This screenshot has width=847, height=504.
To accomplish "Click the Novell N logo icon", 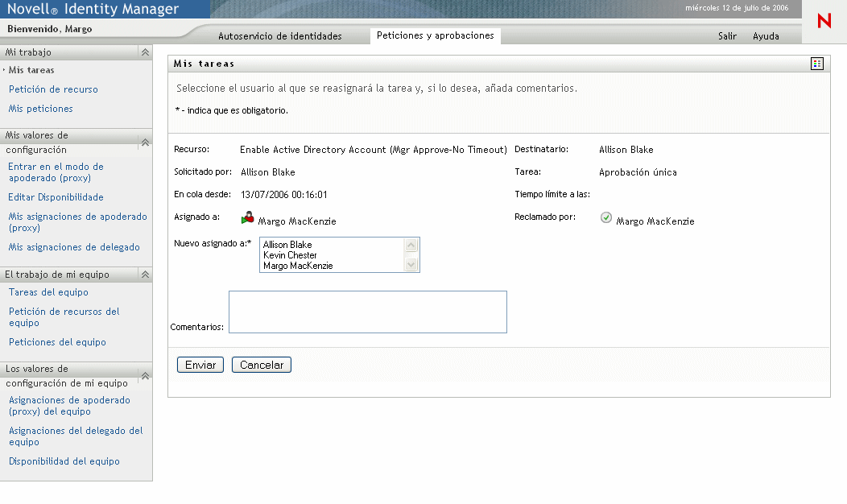I will (x=824, y=21).
